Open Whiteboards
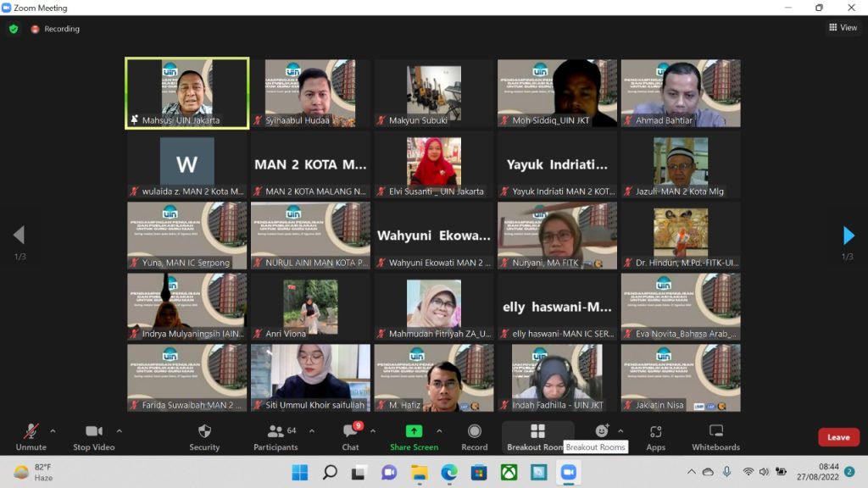The image size is (868, 488). [x=715, y=436]
